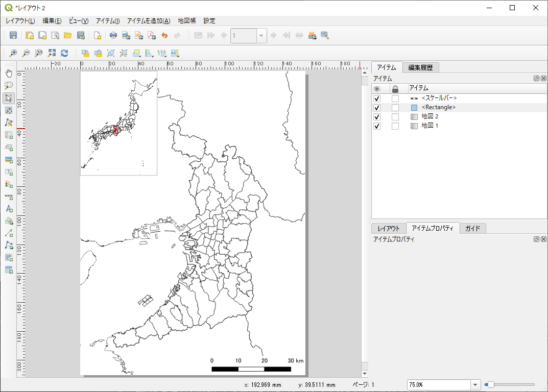Viewport: 548px width, 392px height.
Task: Toggle visibility checkbox for スケールバー item
Action: pyautogui.click(x=377, y=99)
